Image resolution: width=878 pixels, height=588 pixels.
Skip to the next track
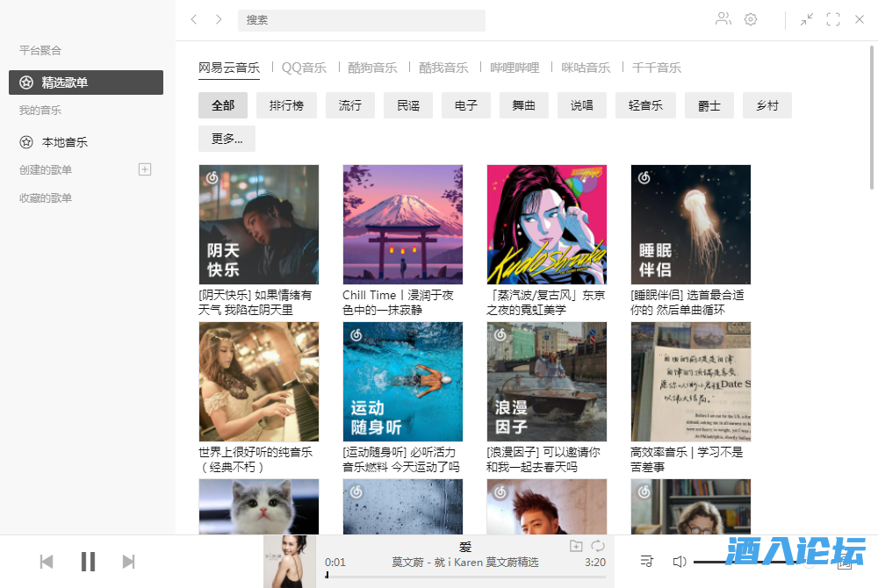tap(129, 561)
